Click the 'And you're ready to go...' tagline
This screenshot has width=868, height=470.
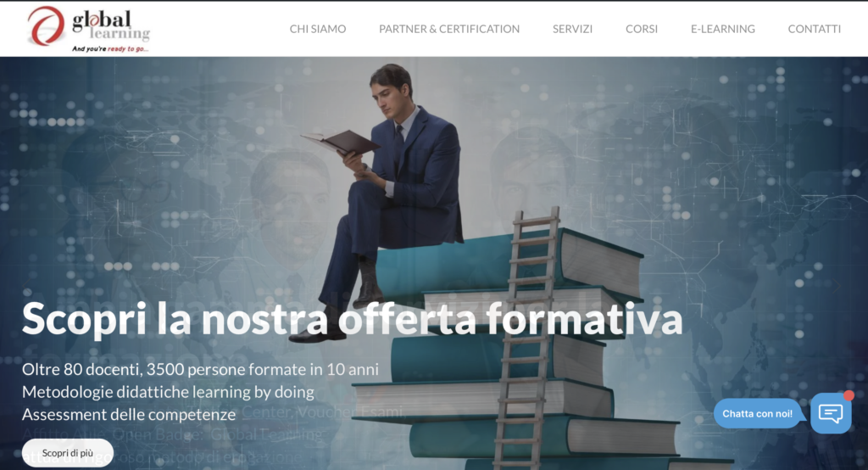click(x=110, y=48)
